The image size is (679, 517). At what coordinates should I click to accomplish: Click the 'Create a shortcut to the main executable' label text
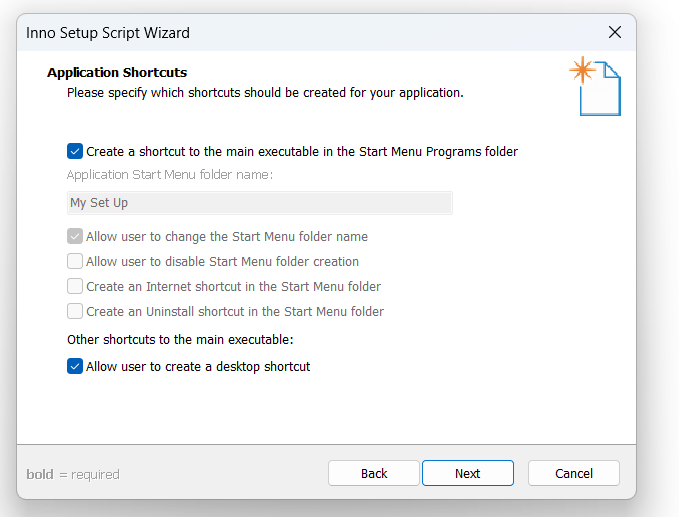click(302, 152)
